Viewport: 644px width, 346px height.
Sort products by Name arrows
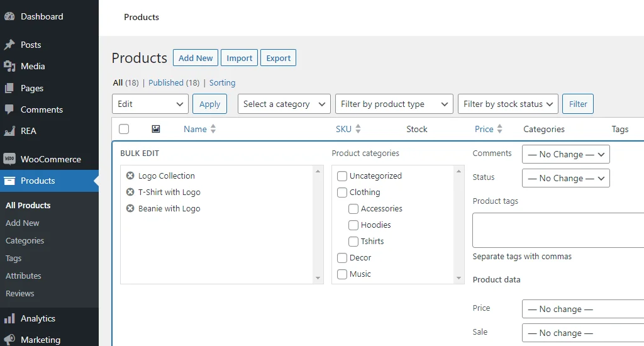213,129
